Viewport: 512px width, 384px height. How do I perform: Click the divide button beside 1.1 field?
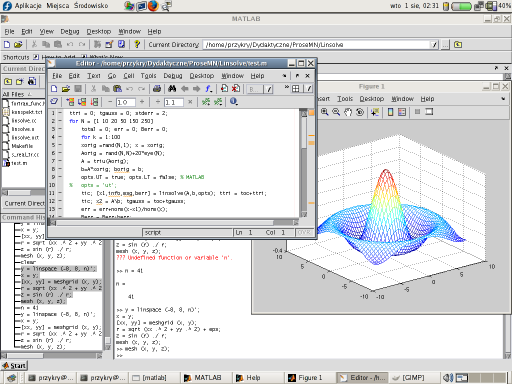click(x=158, y=102)
